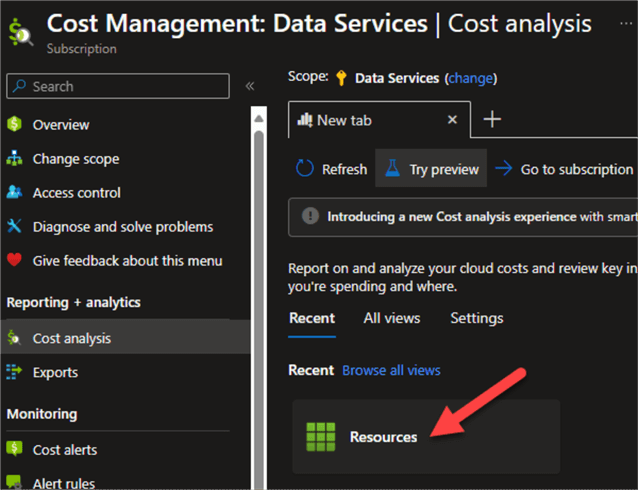Click Give feedback about this menu
This screenshot has width=638, height=490.
(x=127, y=261)
